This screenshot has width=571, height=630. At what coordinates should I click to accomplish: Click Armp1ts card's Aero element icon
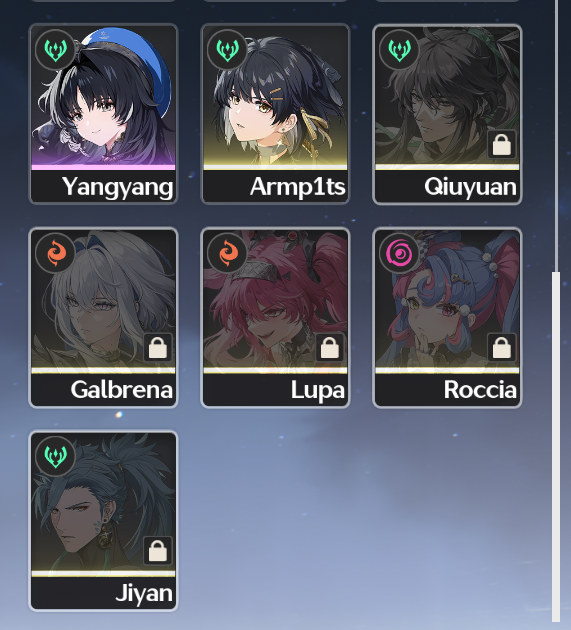click(227, 50)
